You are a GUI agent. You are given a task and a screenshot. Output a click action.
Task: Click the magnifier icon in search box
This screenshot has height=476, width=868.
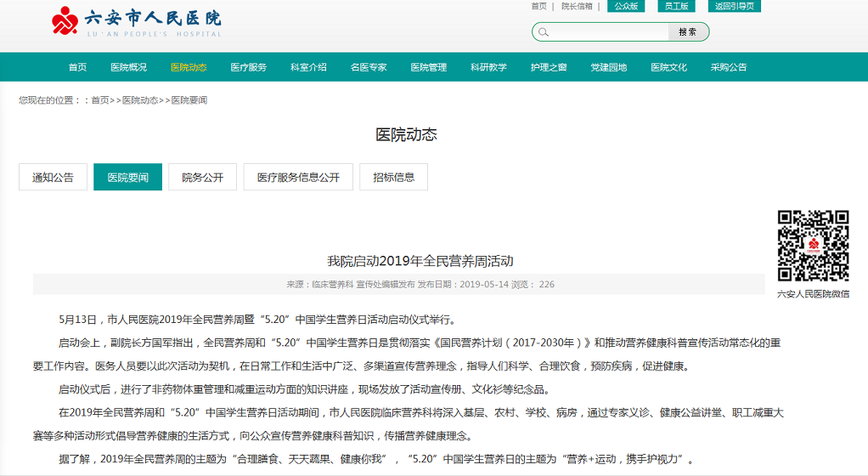(x=544, y=32)
